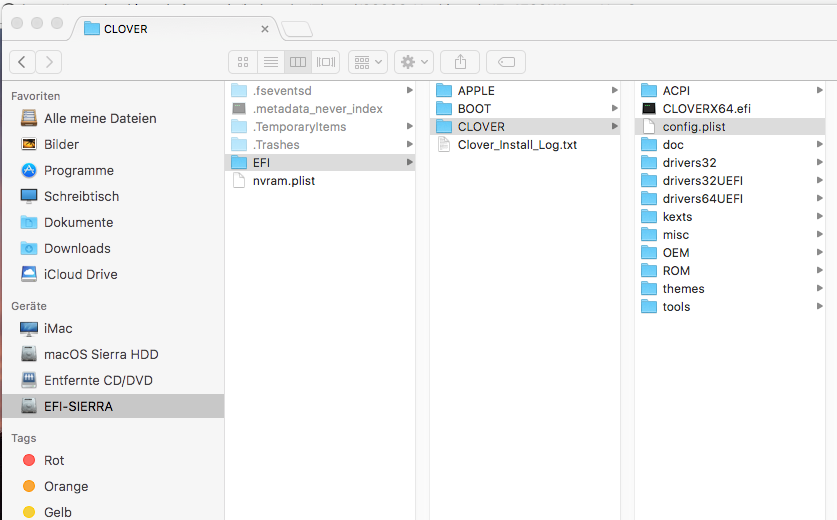Close the CLOVER tab
The height and width of the screenshot is (520, 837).
(x=265, y=29)
